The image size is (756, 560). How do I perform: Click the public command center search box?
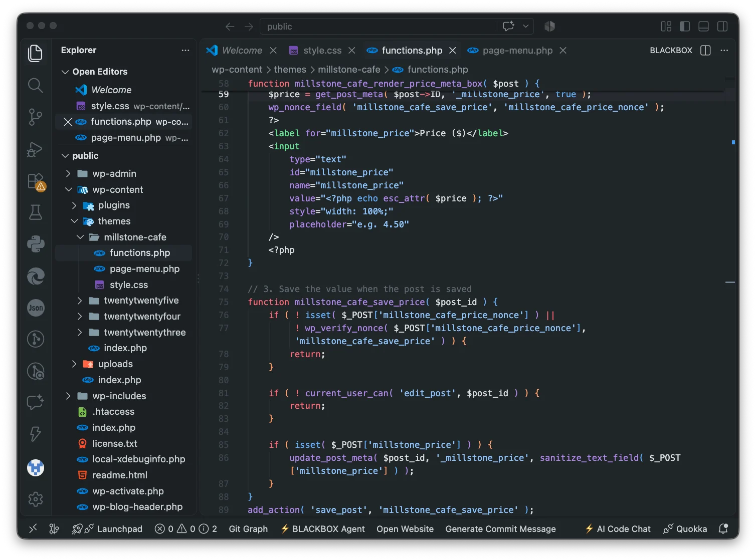pos(379,27)
